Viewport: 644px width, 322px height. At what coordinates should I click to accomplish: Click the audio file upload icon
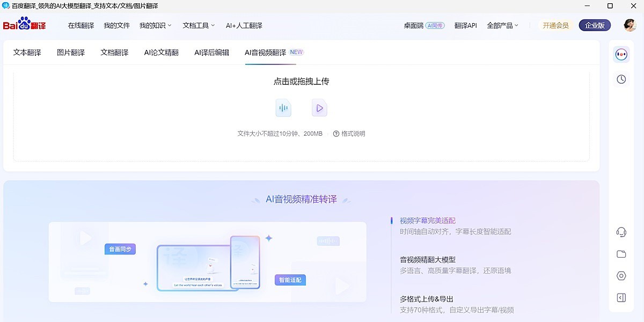(283, 107)
